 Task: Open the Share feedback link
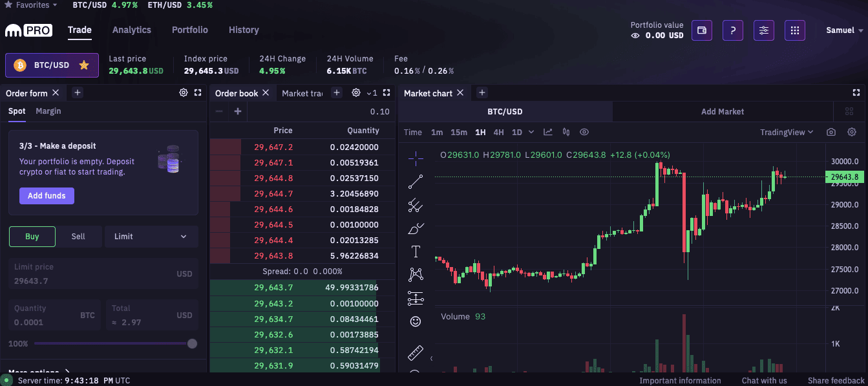click(836, 381)
